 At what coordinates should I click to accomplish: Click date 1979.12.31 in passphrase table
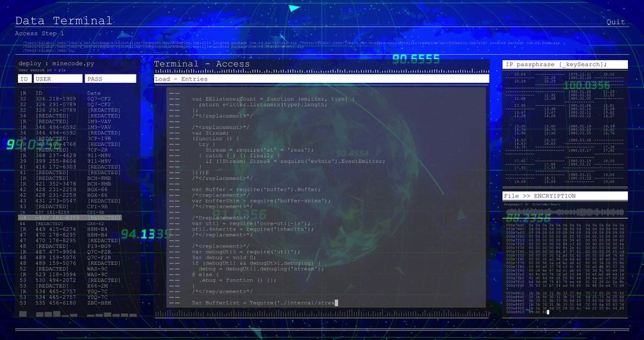580,75
